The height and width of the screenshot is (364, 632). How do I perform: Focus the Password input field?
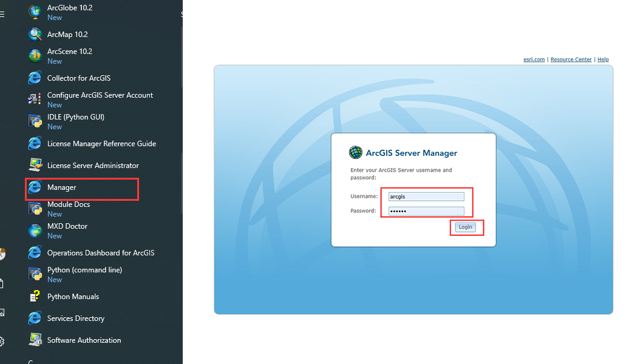(426, 211)
